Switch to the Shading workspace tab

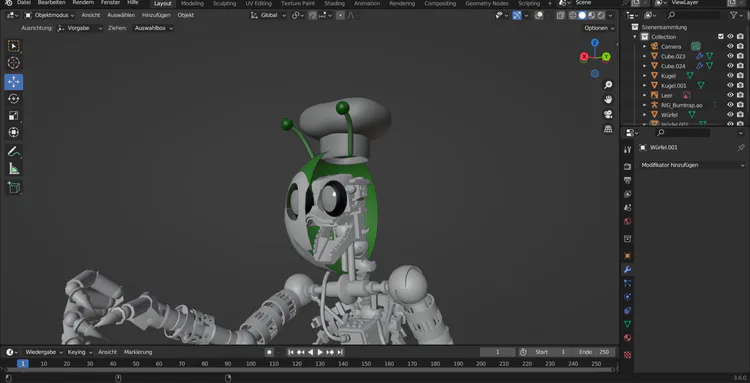(x=334, y=3)
